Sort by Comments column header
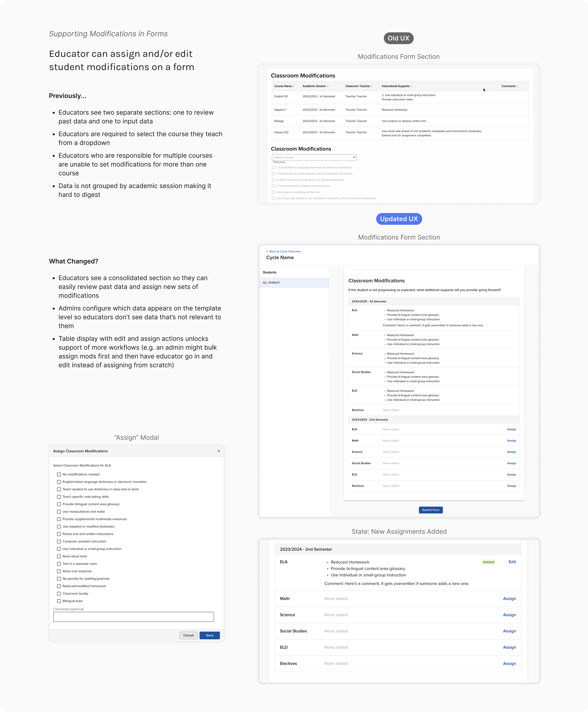Image resolution: width=588 pixels, height=712 pixels. click(x=509, y=86)
